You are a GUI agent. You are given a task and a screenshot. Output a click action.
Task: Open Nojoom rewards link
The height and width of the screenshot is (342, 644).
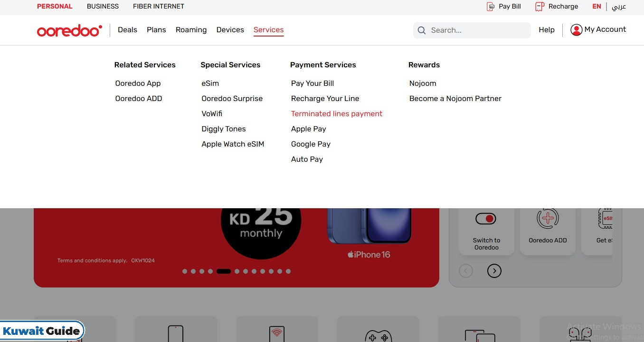click(423, 83)
